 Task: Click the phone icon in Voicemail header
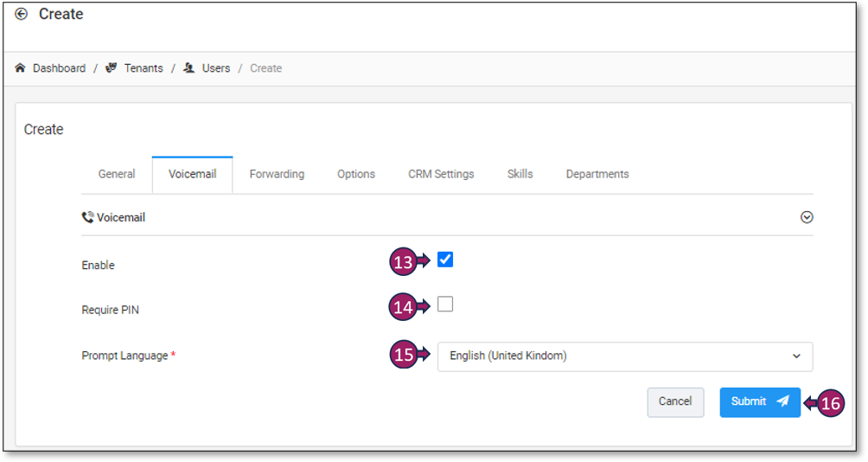pyautogui.click(x=87, y=218)
